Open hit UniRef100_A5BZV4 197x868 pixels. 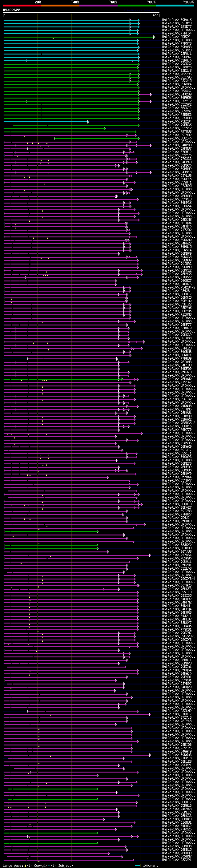pos(176,37)
